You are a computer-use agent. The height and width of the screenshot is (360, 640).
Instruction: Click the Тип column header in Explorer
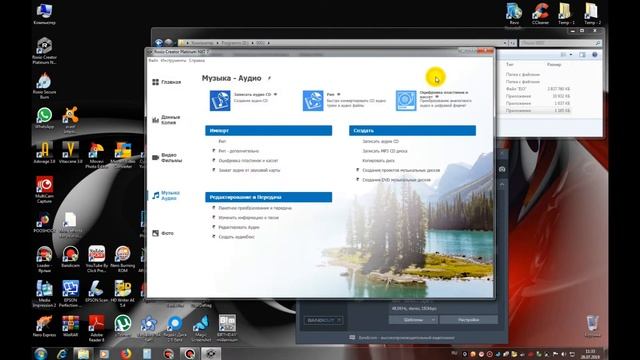coord(510,64)
